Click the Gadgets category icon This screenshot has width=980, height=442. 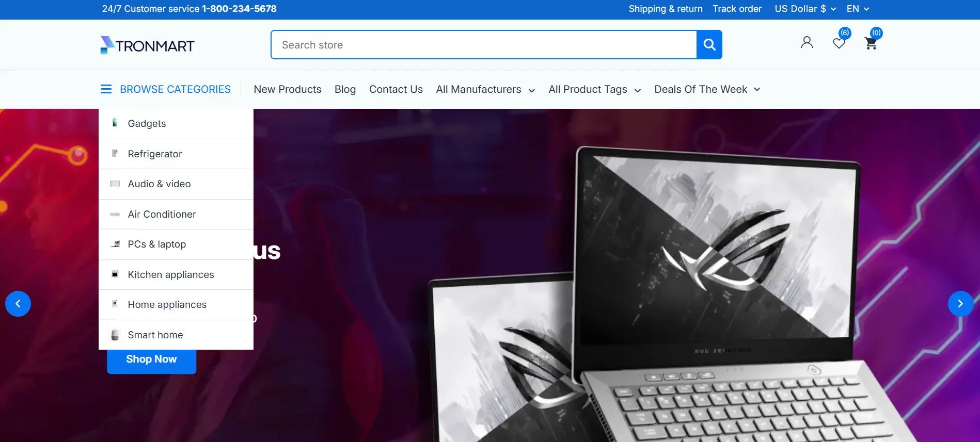[x=115, y=123]
